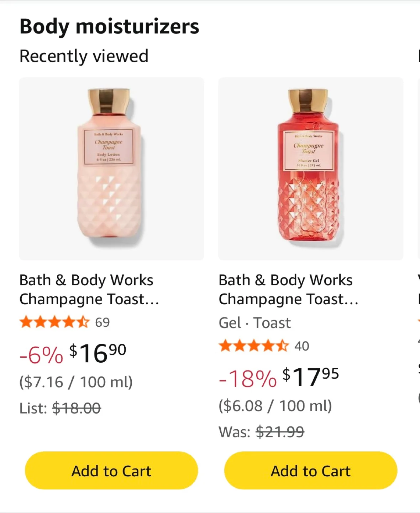Viewport: 420px width, 513px height.
Task: Open the Champagne Toast Body Lotion image
Action: pos(111,169)
